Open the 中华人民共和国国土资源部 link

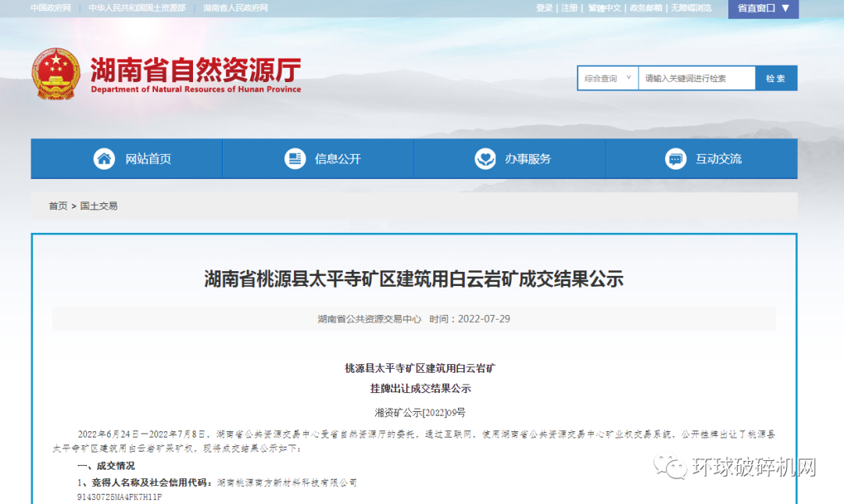coord(137,8)
